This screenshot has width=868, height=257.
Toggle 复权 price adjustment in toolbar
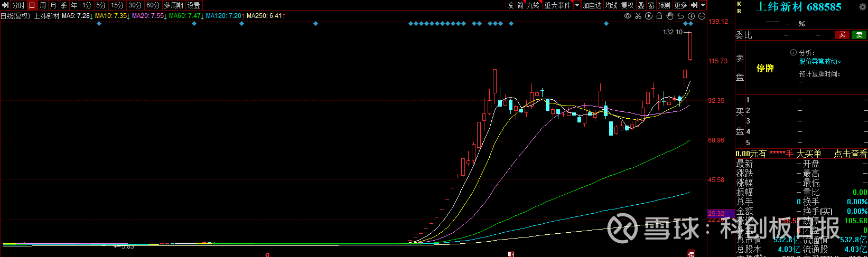coord(627,5)
